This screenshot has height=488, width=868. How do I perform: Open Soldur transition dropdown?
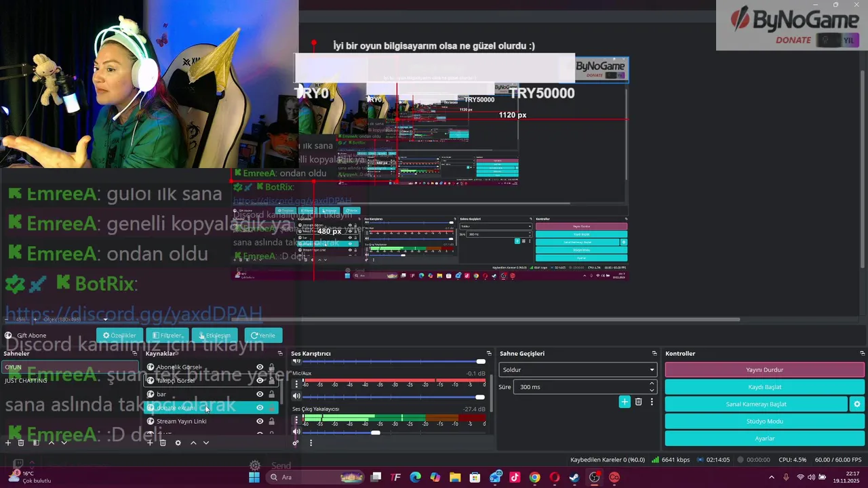pos(578,370)
